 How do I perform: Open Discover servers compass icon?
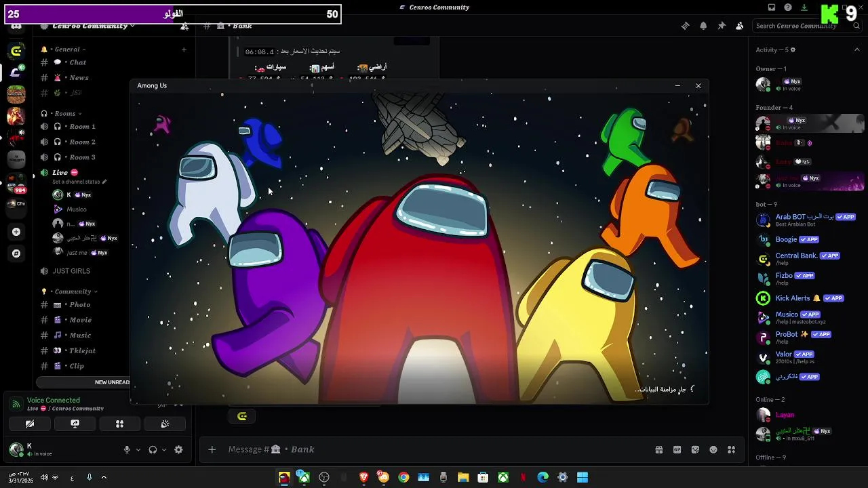point(16,253)
